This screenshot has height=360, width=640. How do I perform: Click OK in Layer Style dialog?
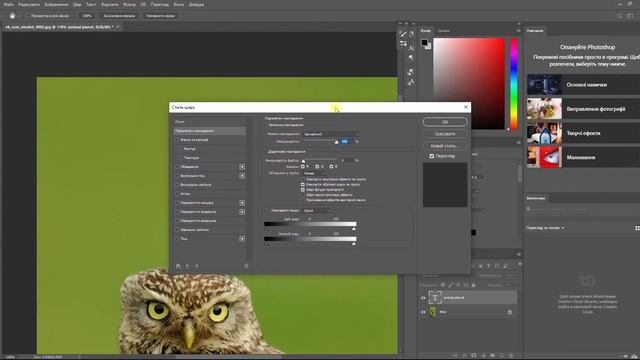click(x=445, y=122)
